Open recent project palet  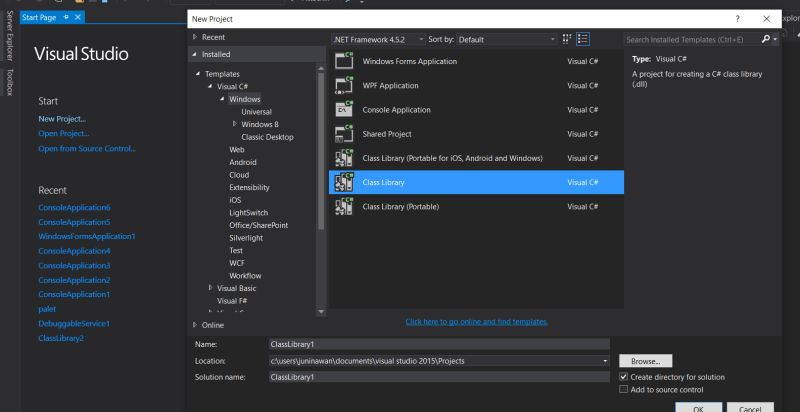(x=47, y=309)
